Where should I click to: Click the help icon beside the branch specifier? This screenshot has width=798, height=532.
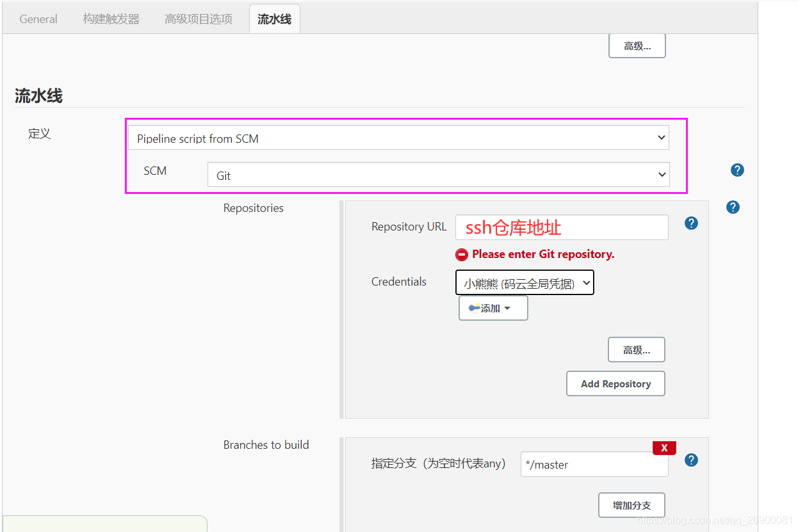pyautogui.click(x=691, y=460)
